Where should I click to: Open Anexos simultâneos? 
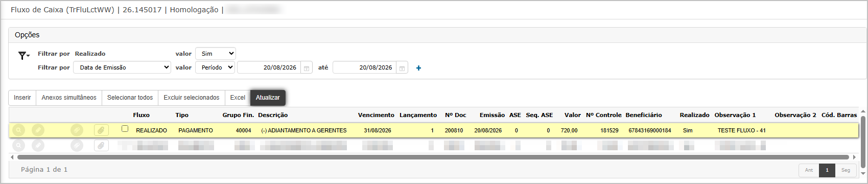(69, 98)
